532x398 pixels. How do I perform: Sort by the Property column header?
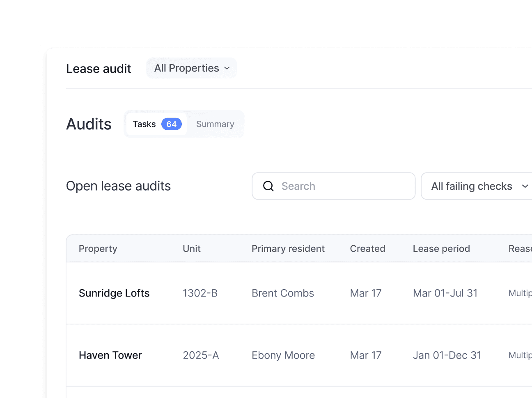tap(98, 248)
